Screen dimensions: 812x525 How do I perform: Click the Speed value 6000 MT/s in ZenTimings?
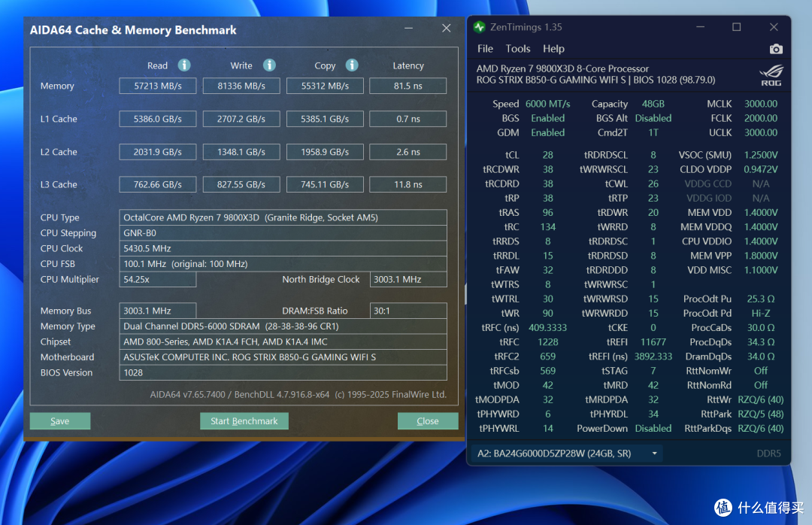tap(548, 104)
